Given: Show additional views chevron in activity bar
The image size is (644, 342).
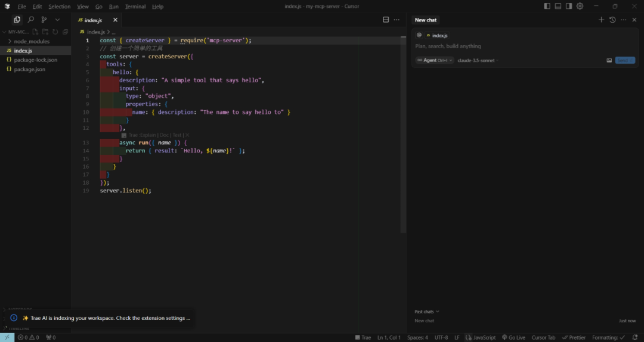Looking at the screenshot, I should click(57, 20).
